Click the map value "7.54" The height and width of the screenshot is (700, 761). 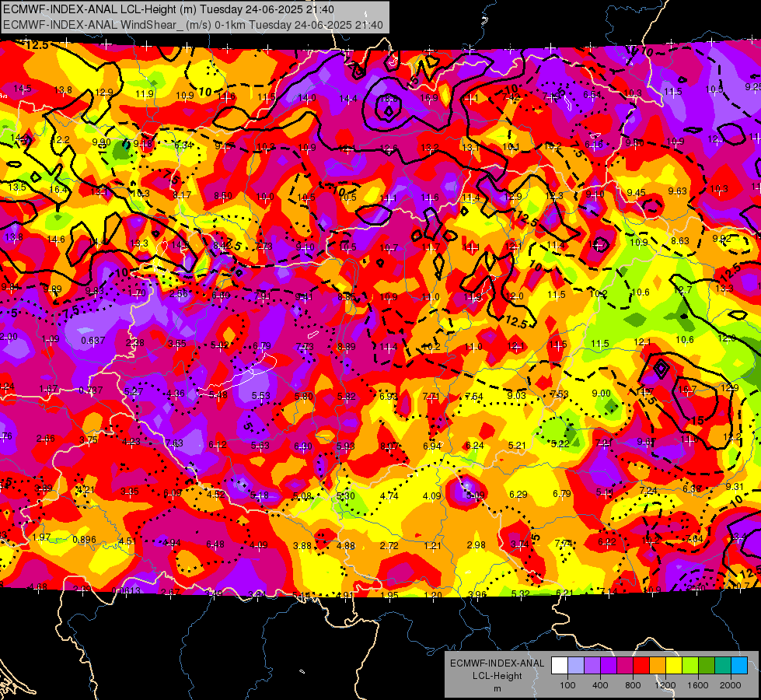[474, 397]
